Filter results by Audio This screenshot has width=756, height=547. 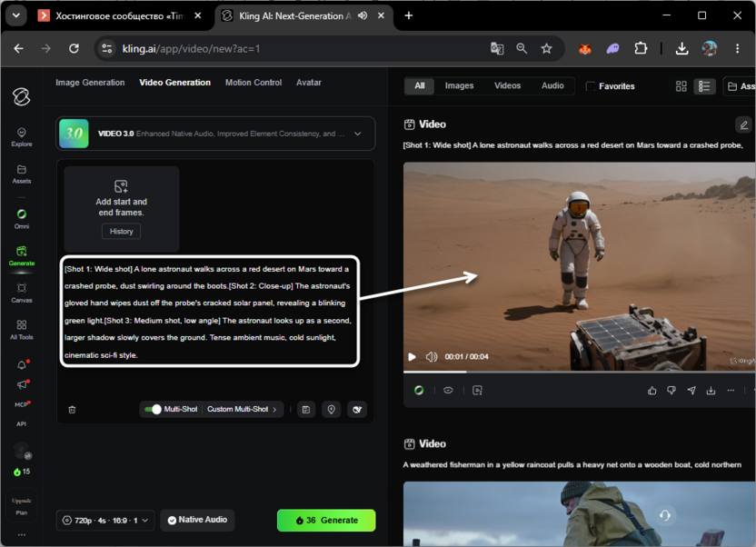pos(552,85)
